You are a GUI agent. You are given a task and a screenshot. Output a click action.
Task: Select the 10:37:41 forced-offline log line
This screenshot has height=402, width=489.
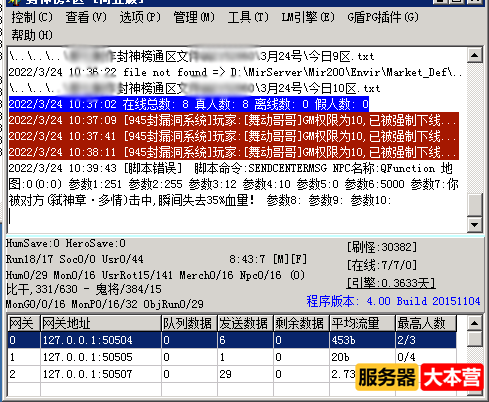234,136
